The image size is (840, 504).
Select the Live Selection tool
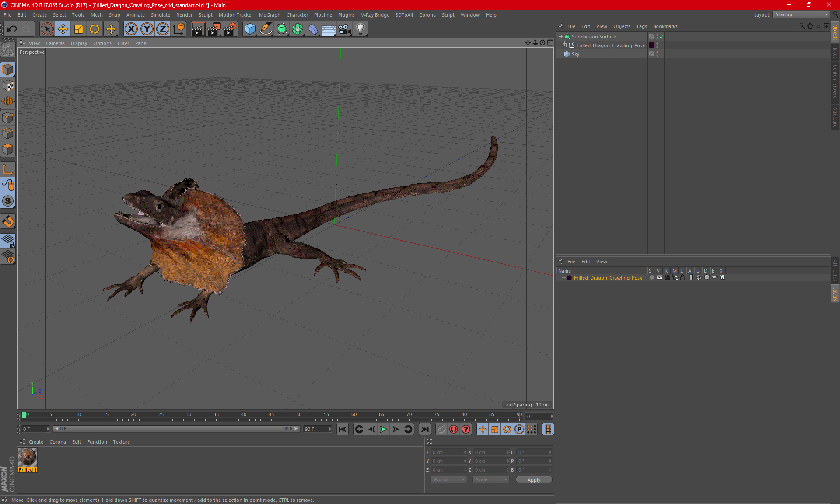point(47,29)
